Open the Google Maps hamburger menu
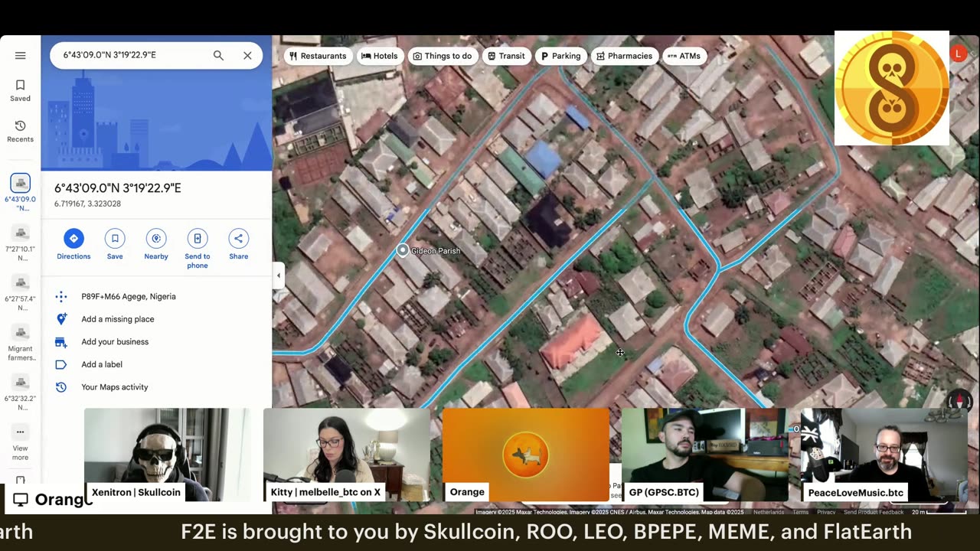The height and width of the screenshot is (551, 980). 20,55
